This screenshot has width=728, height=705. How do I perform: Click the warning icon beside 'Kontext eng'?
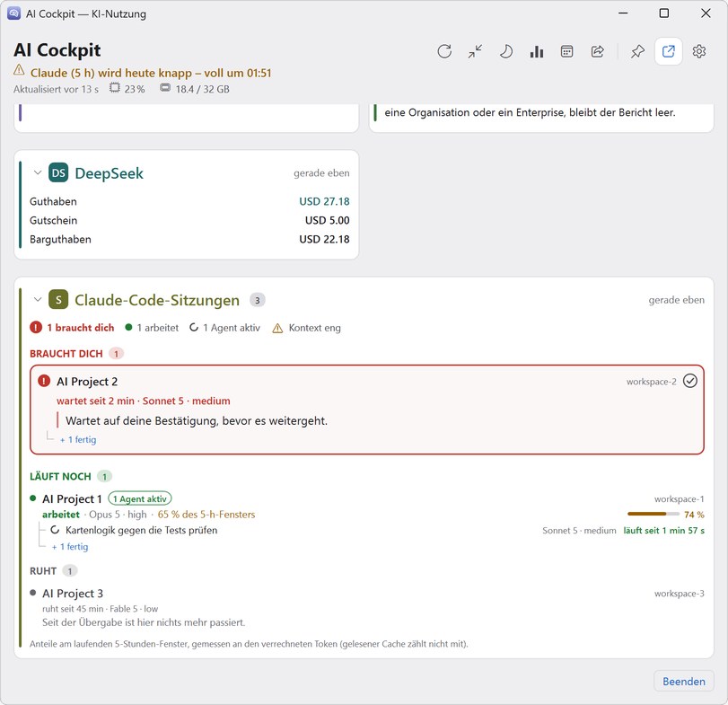point(277,329)
